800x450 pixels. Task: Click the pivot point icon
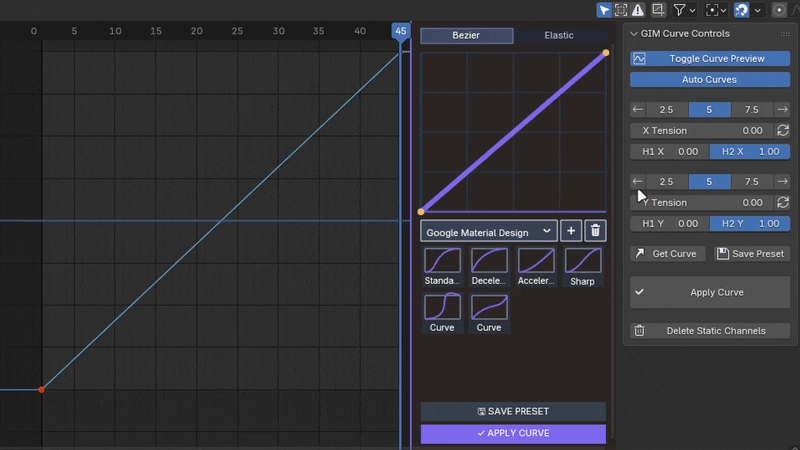click(x=712, y=10)
